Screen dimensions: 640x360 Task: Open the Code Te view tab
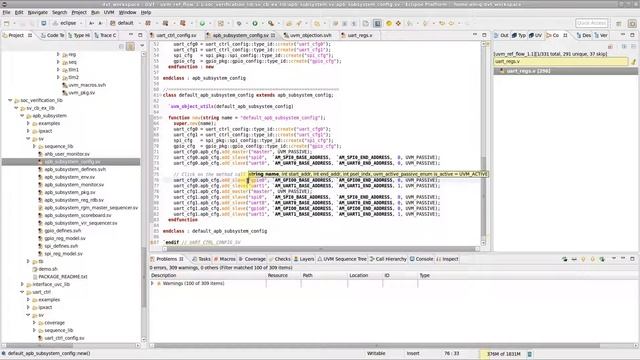[53, 36]
